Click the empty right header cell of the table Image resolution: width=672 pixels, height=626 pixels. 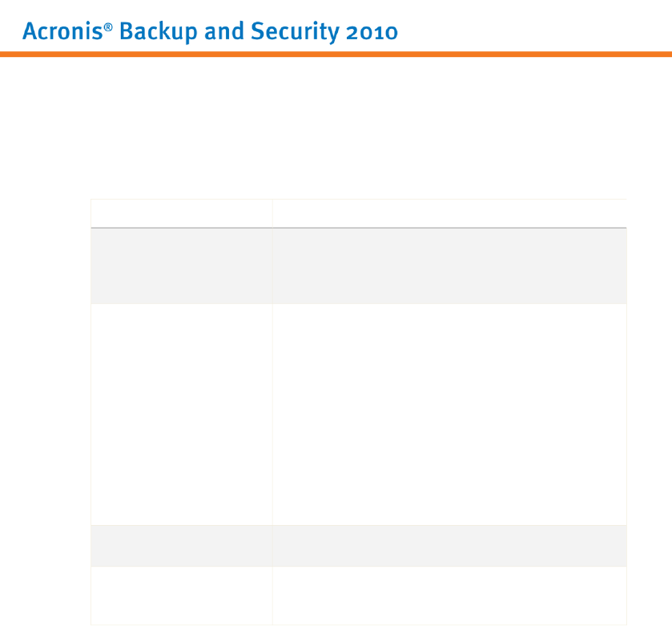[449, 213]
